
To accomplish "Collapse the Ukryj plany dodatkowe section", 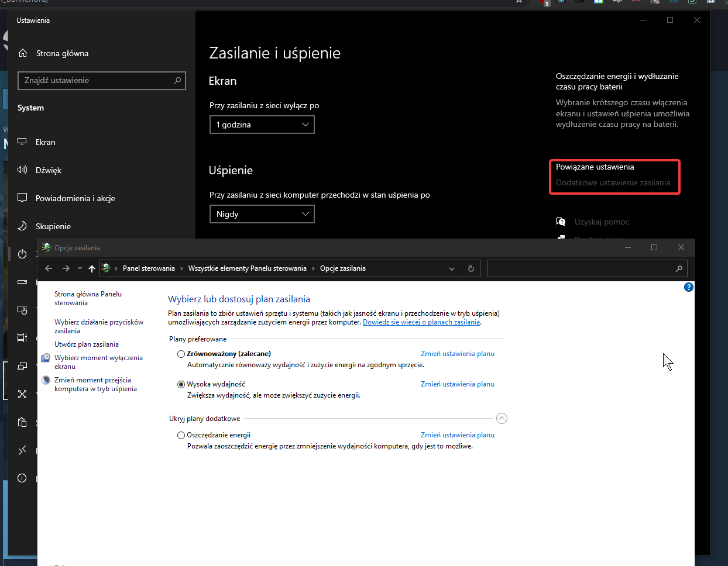I will [502, 419].
